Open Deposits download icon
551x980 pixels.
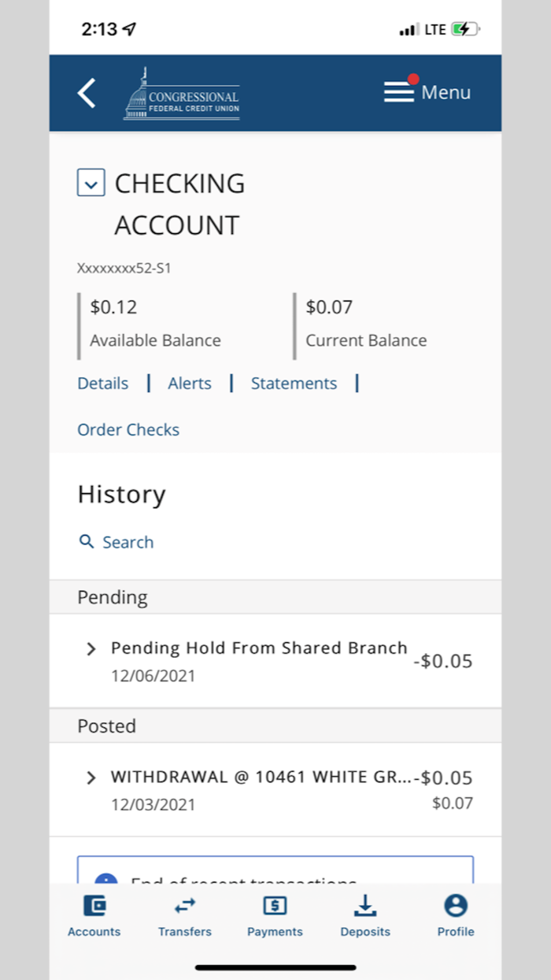click(365, 906)
